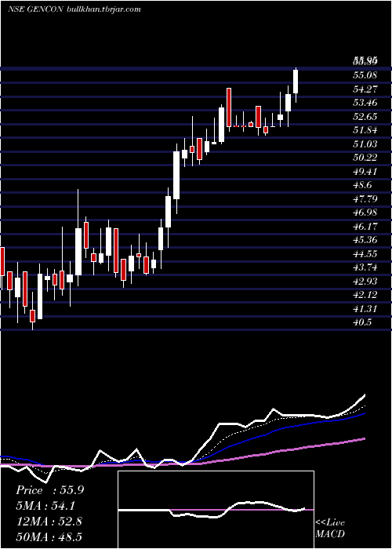Click the NSE GENCON chart title
The image size is (392, 549).
(x=74, y=9)
